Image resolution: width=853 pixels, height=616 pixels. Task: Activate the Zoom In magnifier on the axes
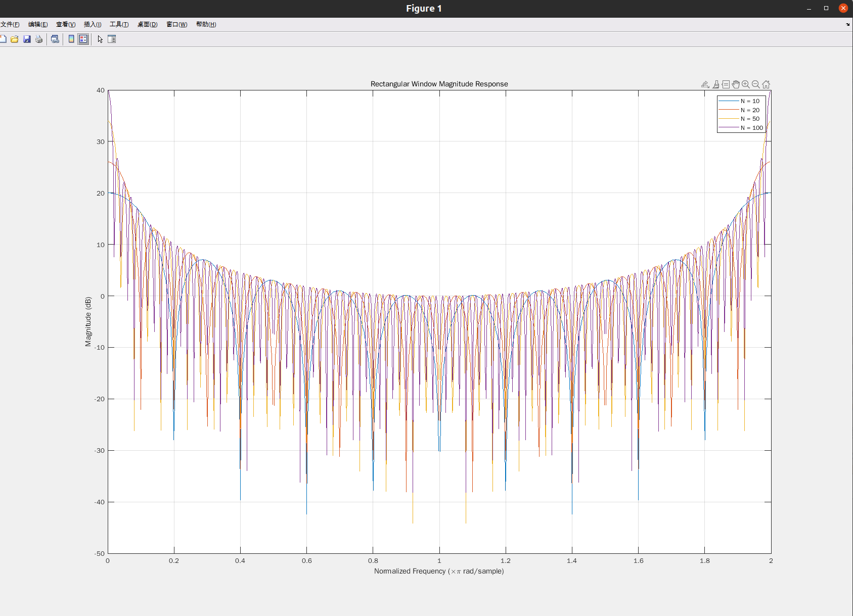coord(746,84)
